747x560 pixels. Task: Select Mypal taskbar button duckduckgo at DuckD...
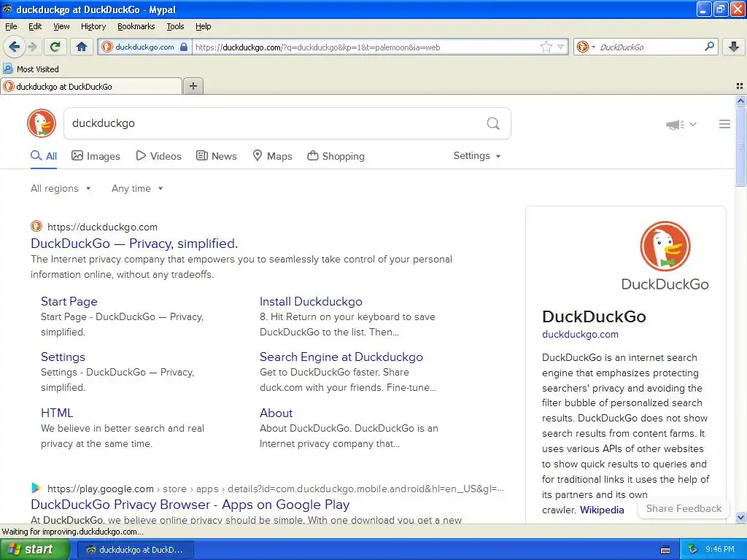point(135,550)
